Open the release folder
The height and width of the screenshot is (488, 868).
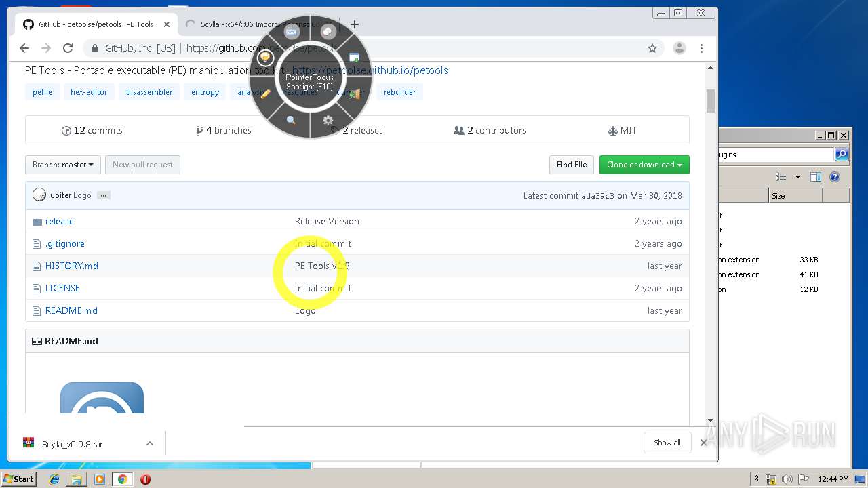pyautogui.click(x=60, y=221)
